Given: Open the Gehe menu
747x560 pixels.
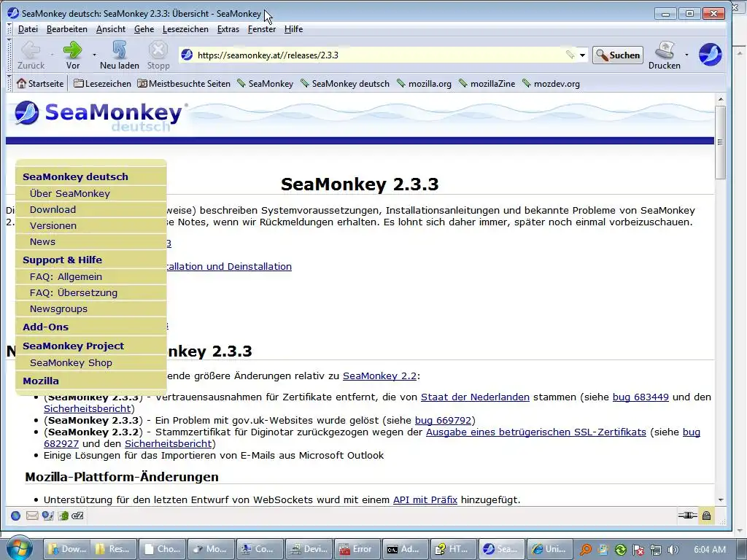Looking at the screenshot, I should coord(144,29).
